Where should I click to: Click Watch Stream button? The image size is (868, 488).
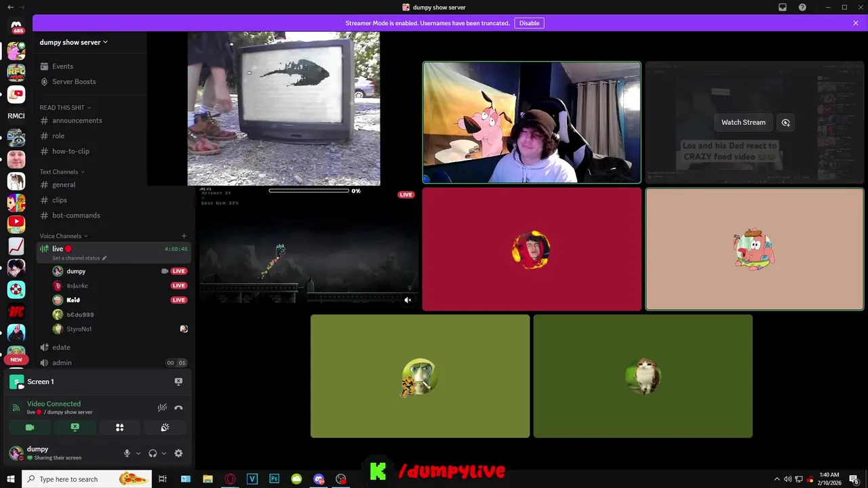click(743, 123)
